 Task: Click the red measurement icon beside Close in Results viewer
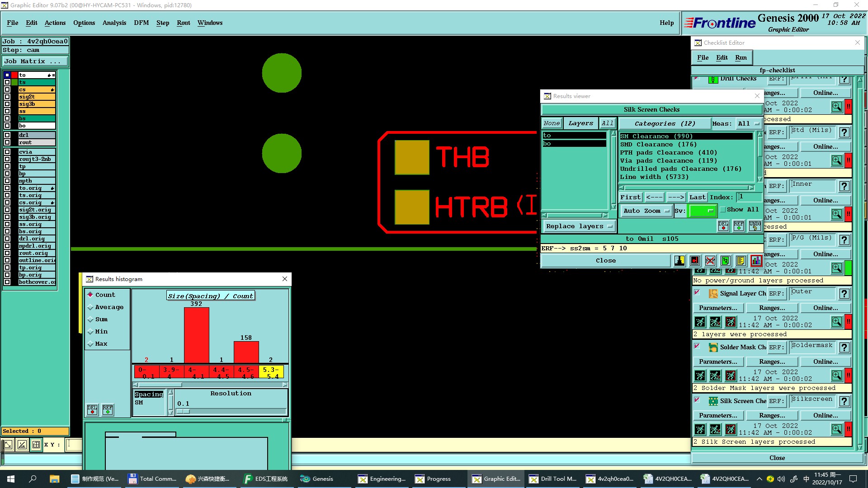point(695,261)
